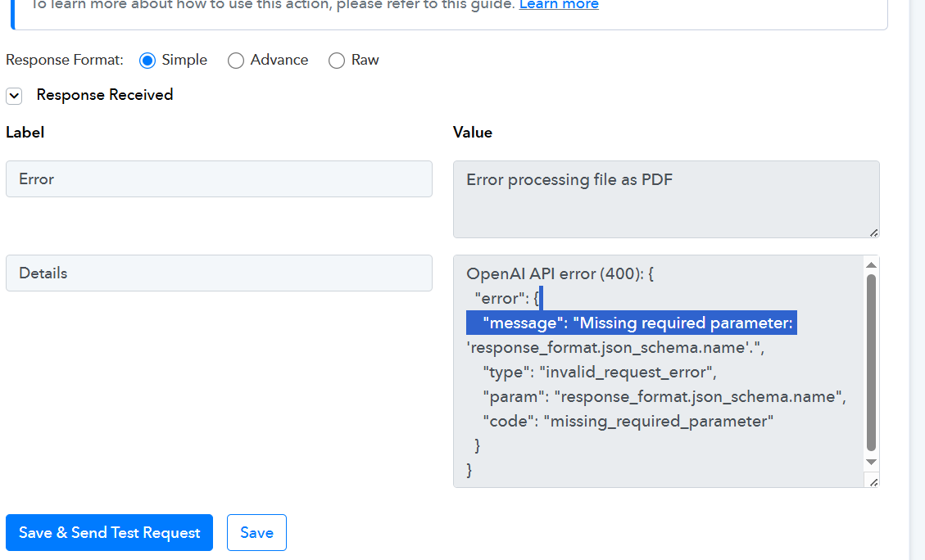Click the "code": "missing_required_parameter" line
The image size is (925, 560).
click(x=628, y=422)
